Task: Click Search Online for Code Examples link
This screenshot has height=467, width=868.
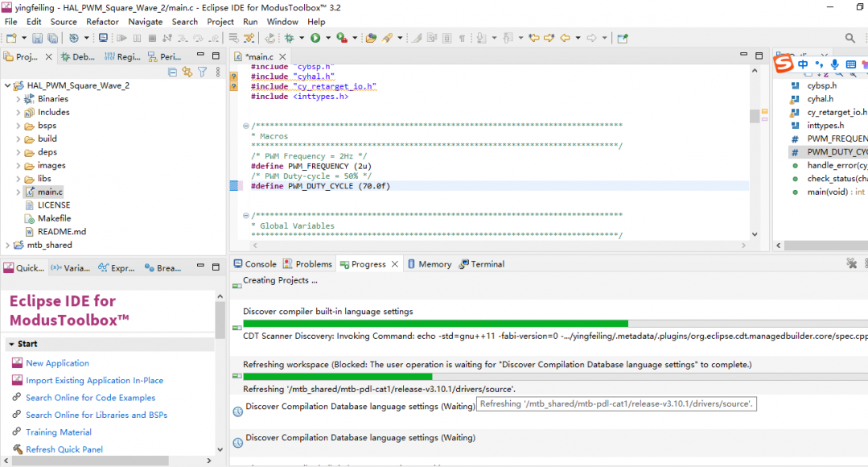Action: (x=90, y=398)
